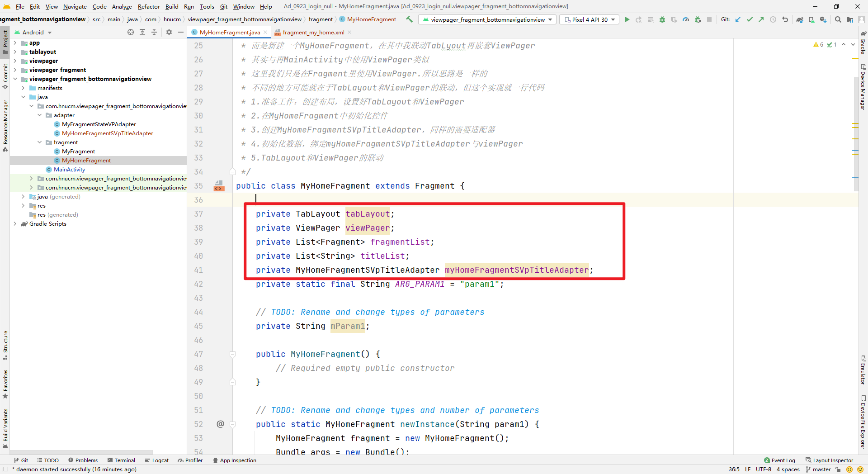This screenshot has width=868, height=474.
Task: Start debugging with the green bug icon
Action: tap(662, 19)
